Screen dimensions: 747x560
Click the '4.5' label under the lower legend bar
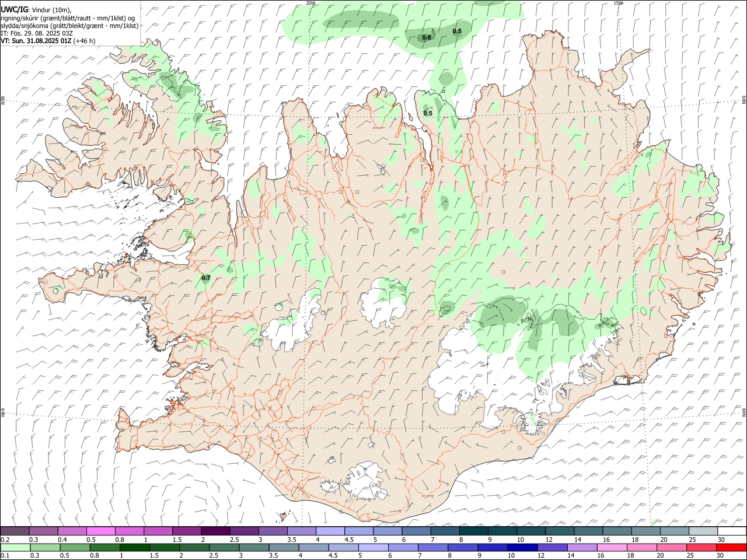[333, 556]
